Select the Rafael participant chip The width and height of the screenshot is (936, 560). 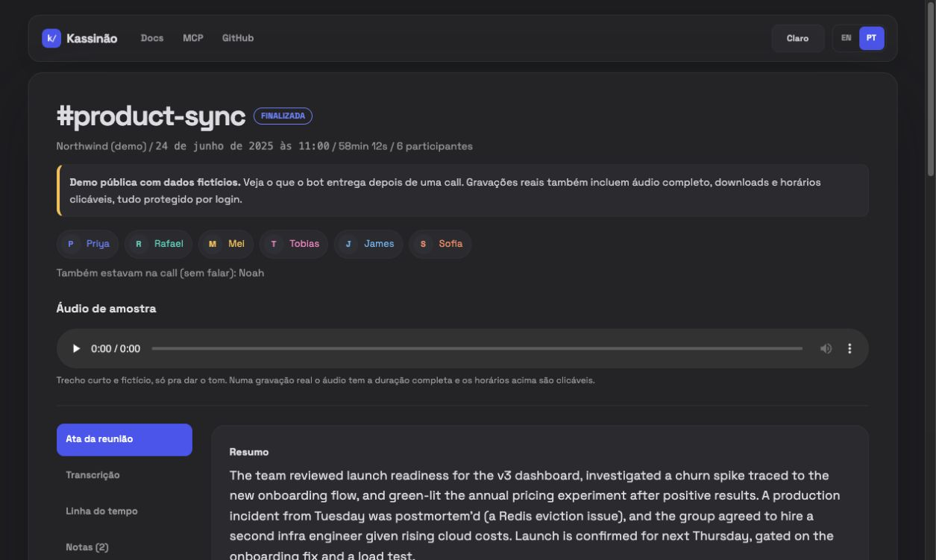[159, 244]
